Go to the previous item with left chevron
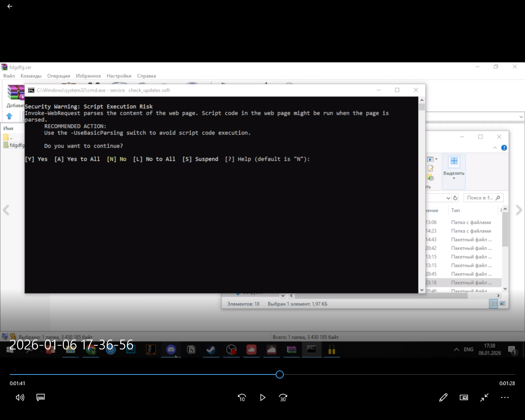Image resolution: width=525 pixels, height=420 pixels. coord(6,210)
